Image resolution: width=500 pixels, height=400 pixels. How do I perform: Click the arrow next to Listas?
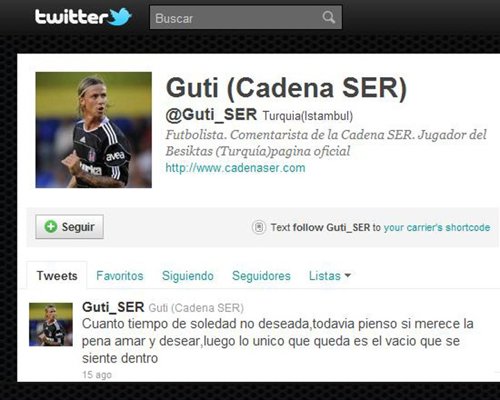click(x=348, y=276)
